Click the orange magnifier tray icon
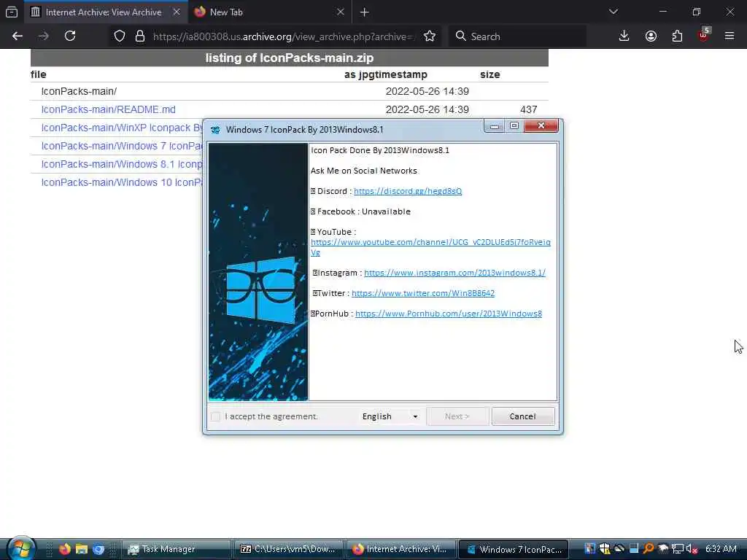Image resolution: width=747 pixels, height=560 pixels. coord(649,549)
